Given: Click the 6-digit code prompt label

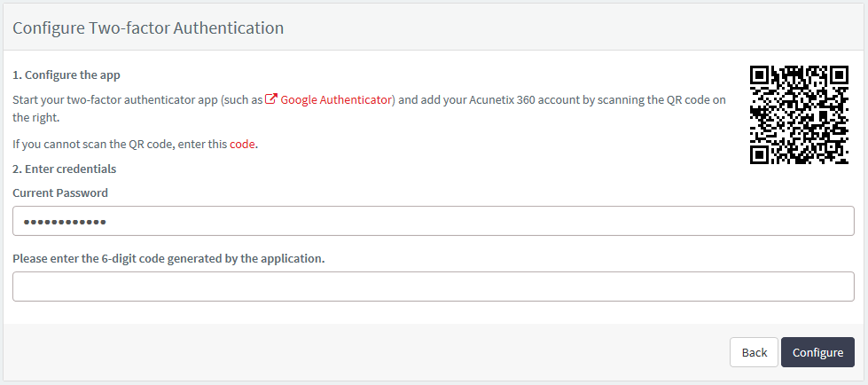Looking at the screenshot, I should [x=168, y=259].
